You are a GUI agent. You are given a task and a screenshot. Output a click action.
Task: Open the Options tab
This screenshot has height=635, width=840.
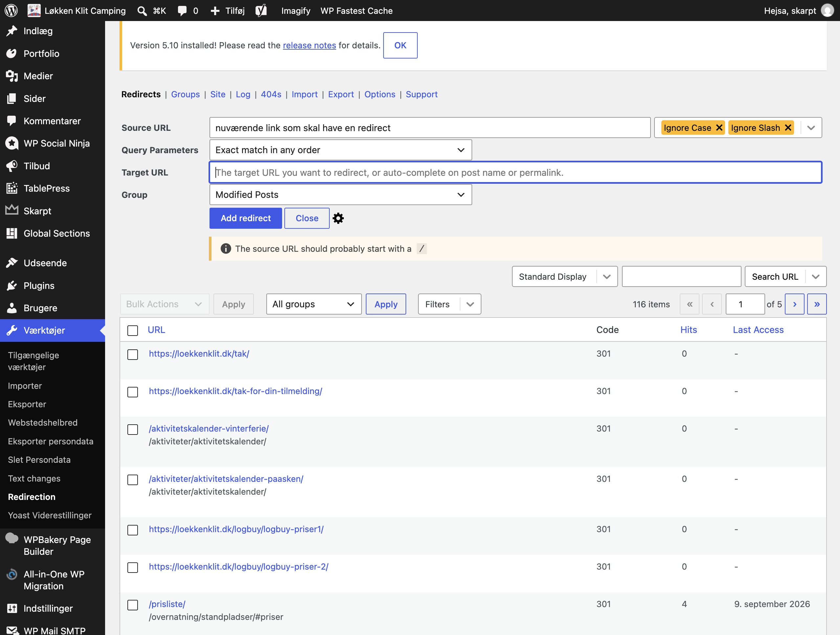(380, 94)
